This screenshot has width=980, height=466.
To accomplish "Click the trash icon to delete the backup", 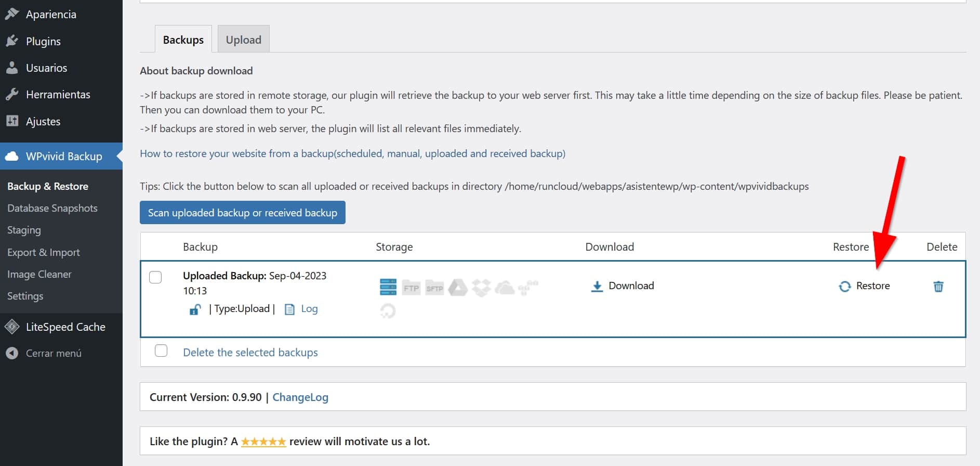I will [938, 286].
